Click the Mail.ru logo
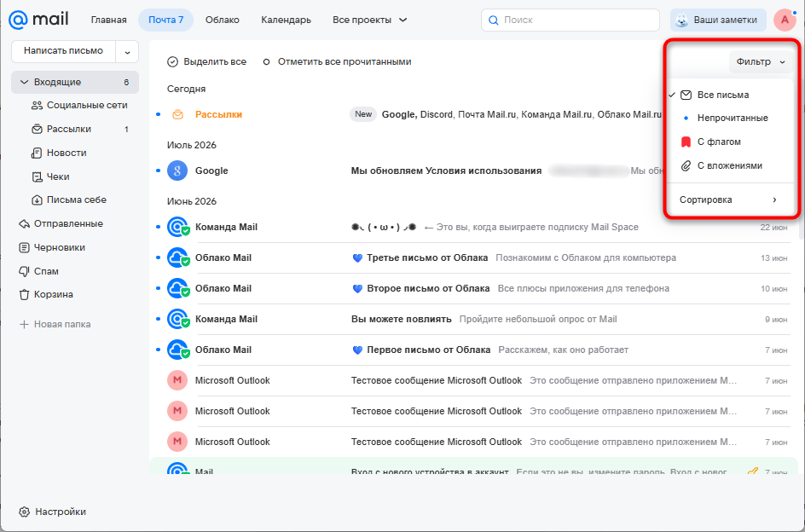The width and height of the screenshot is (805, 532). tap(38, 20)
